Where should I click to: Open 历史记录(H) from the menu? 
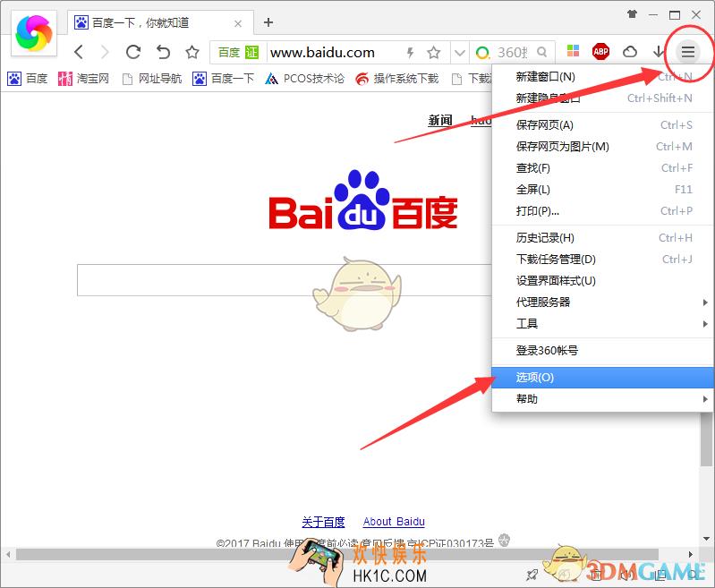pos(603,238)
